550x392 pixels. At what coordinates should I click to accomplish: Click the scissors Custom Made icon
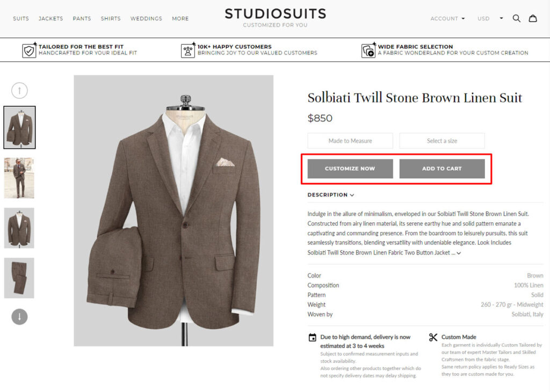[433, 337]
